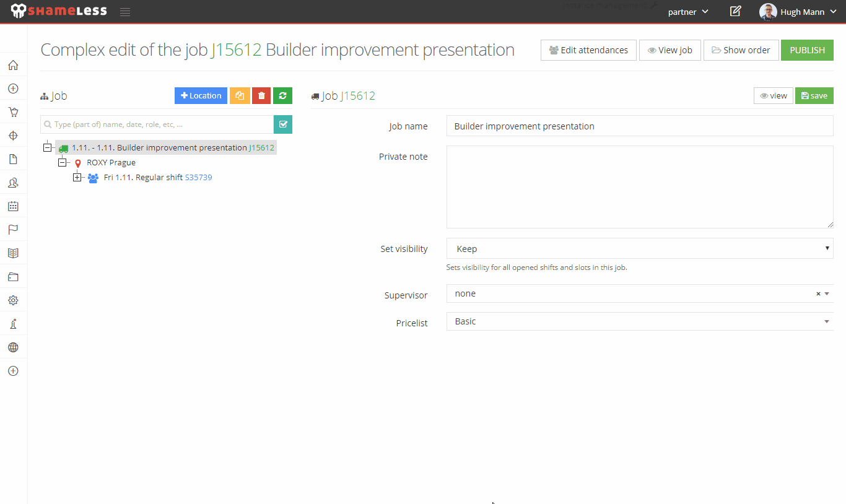Image resolution: width=846 pixels, height=504 pixels.
Task: Open the Set visibility dropdown
Action: pyautogui.click(x=640, y=248)
